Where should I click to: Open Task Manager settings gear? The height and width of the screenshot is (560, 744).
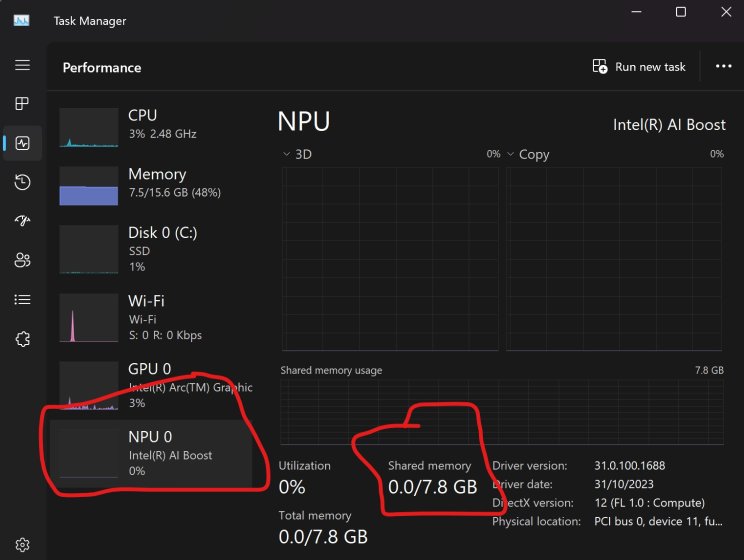tap(22, 545)
